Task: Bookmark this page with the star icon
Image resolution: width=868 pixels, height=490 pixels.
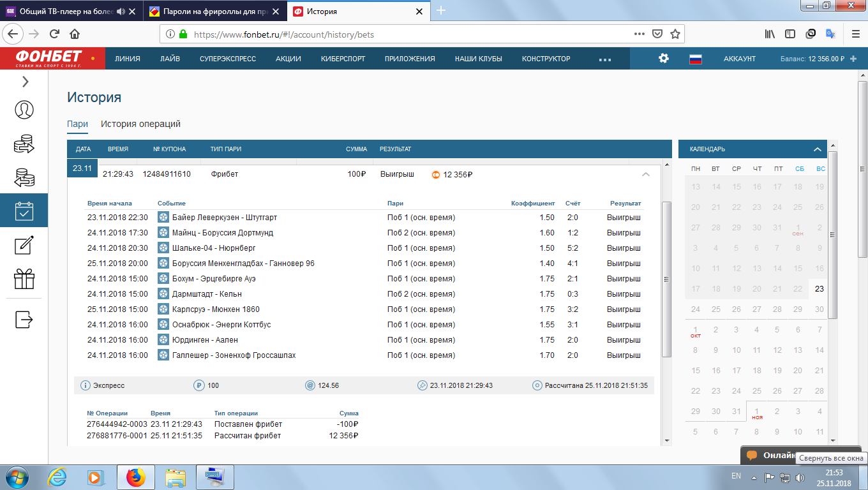Action: coord(675,34)
